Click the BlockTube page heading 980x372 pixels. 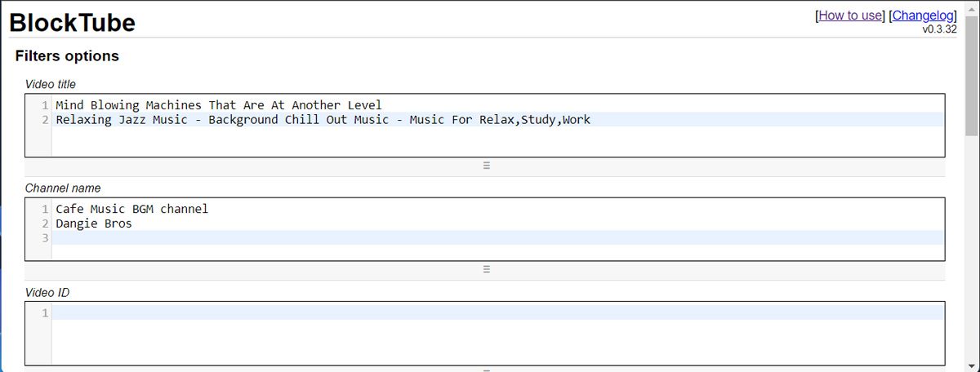72,23
